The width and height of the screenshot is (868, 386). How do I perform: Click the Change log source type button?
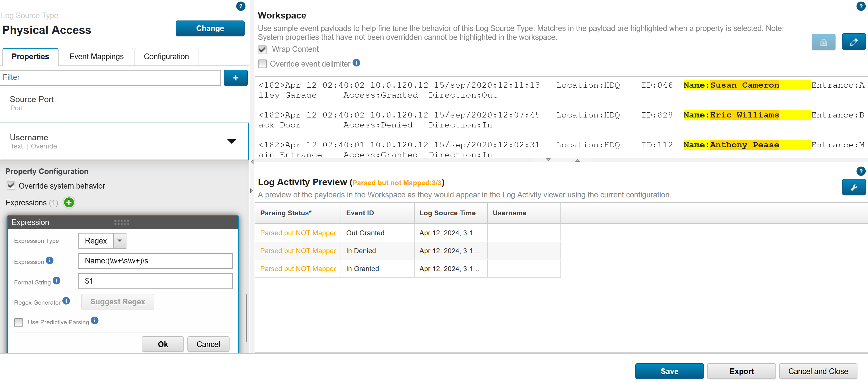[210, 29]
